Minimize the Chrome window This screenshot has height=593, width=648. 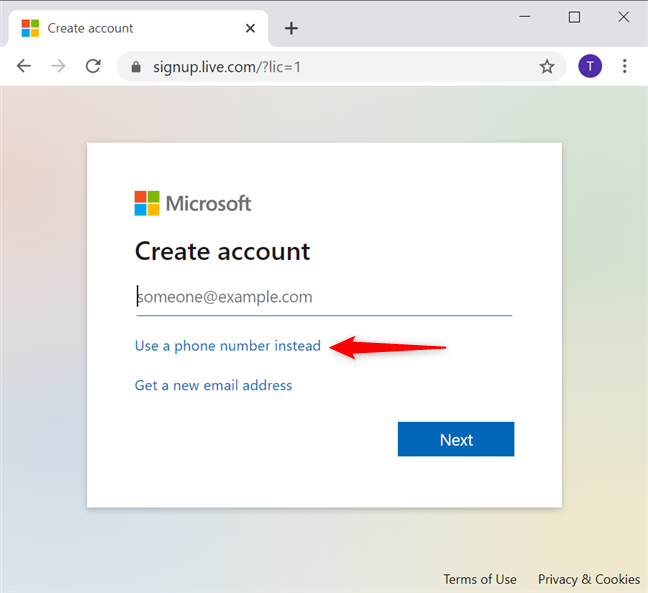tap(528, 17)
